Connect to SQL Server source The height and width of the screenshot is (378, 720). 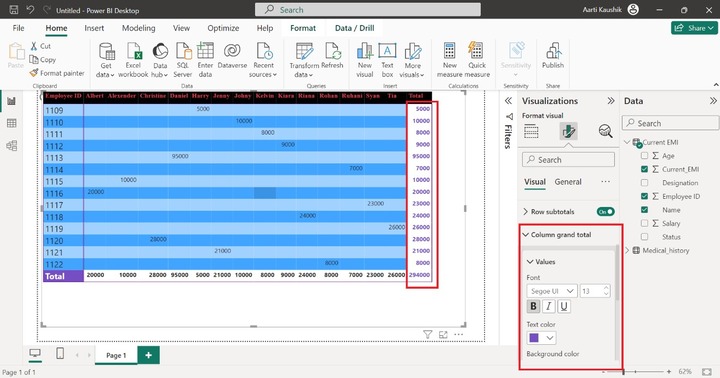(183, 60)
